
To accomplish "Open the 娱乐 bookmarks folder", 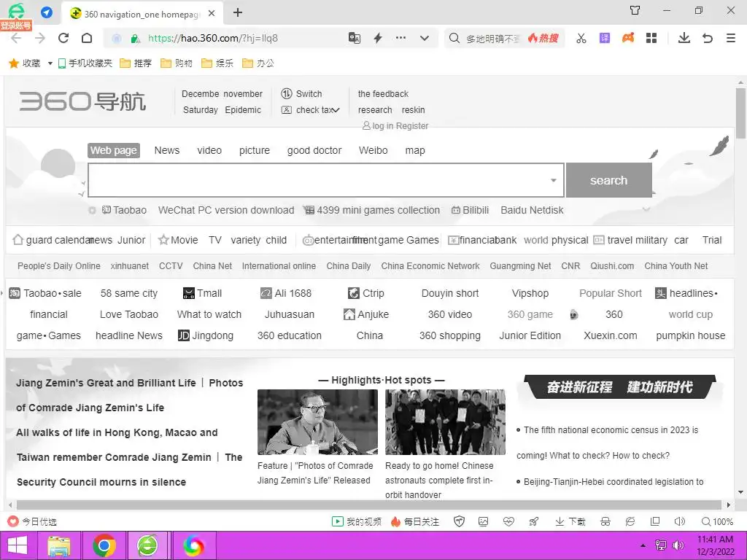I will pos(217,63).
